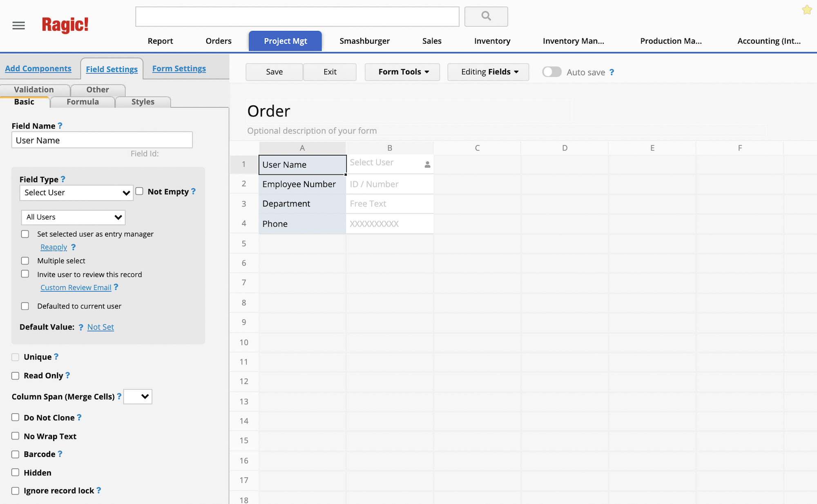Click the Save button
817x504 pixels.
coord(274,72)
